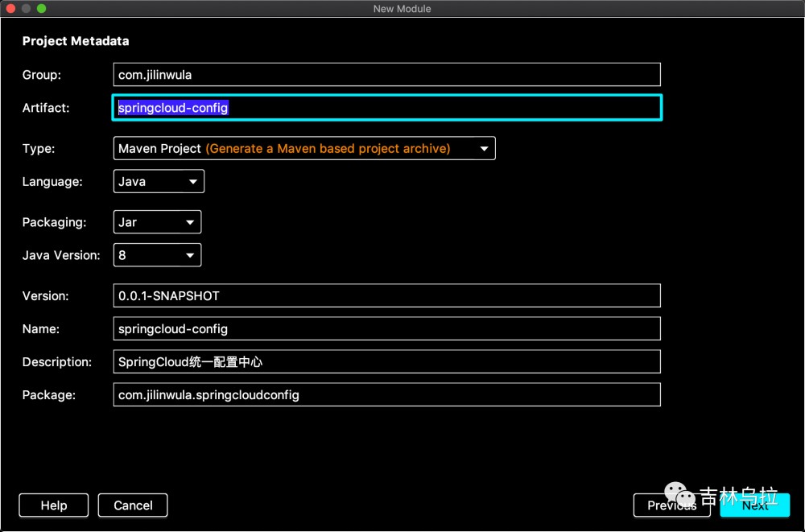Click the Group input field
The image size is (805, 532).
click(386, 75)
